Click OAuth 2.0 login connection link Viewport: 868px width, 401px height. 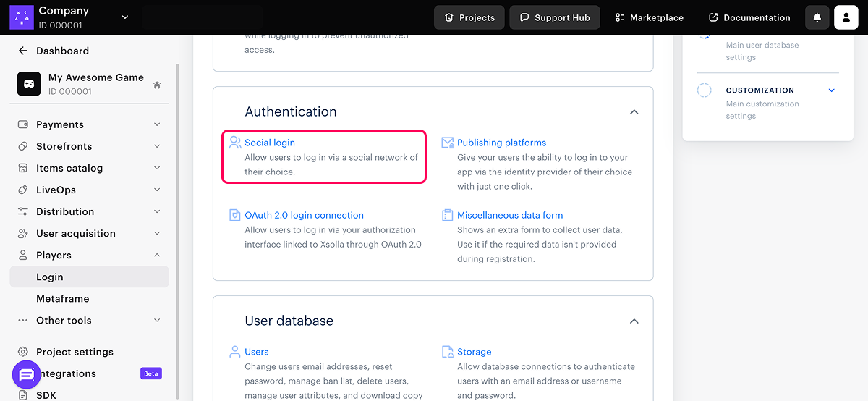point(304,215)
